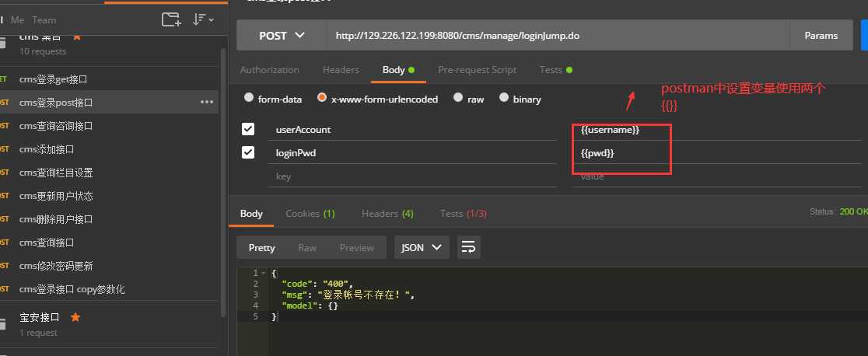Click the Status 200 OK text

tap(838, 211)
